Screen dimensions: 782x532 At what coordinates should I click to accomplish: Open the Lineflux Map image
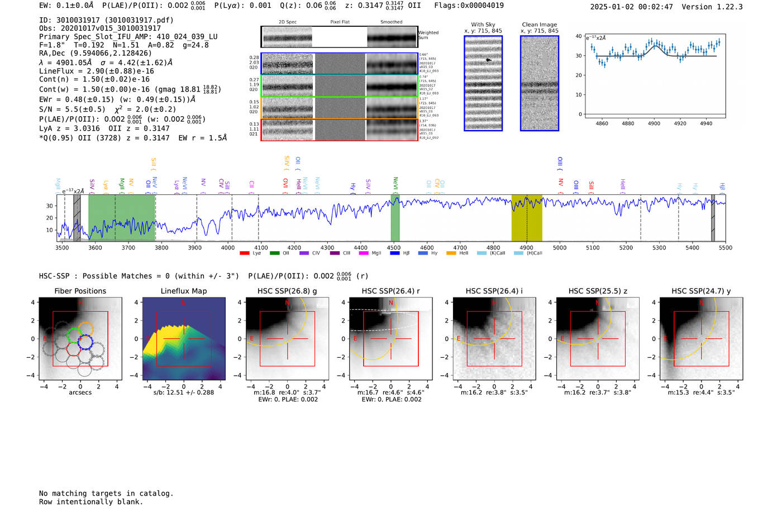pos(184,339)
